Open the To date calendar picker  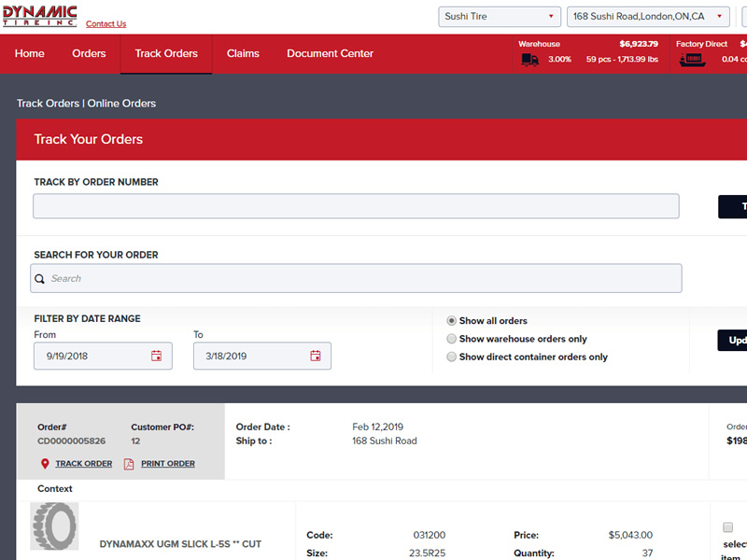[x=316, y=356]
